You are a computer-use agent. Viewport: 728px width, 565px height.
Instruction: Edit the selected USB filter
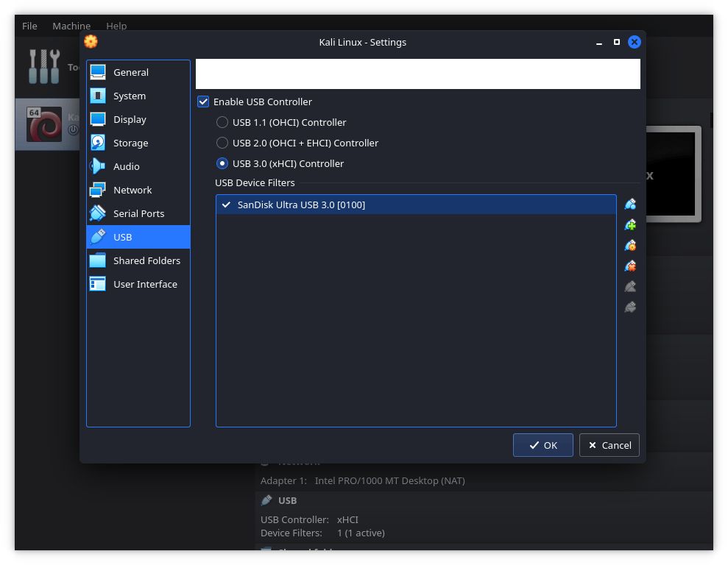tap(629, 245)
